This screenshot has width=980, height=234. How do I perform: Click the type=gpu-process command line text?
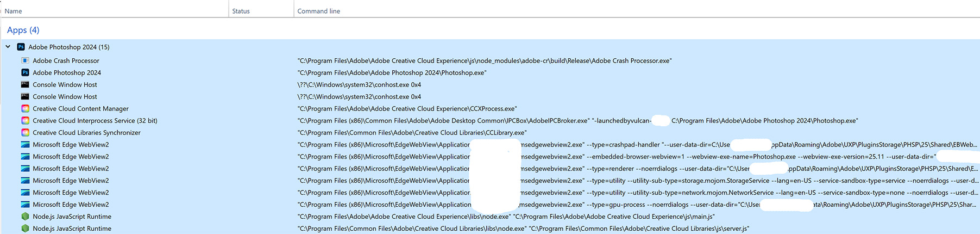coord(637,204)
